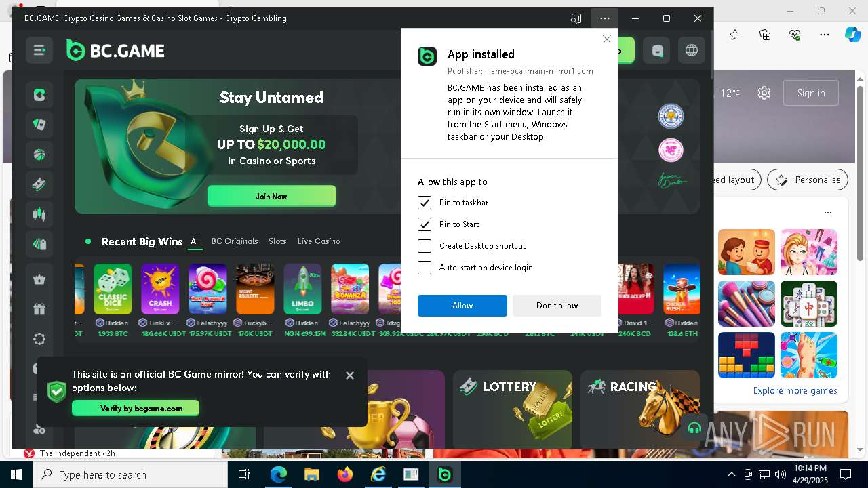Open the Sports basketball sidebar icon

39,155
